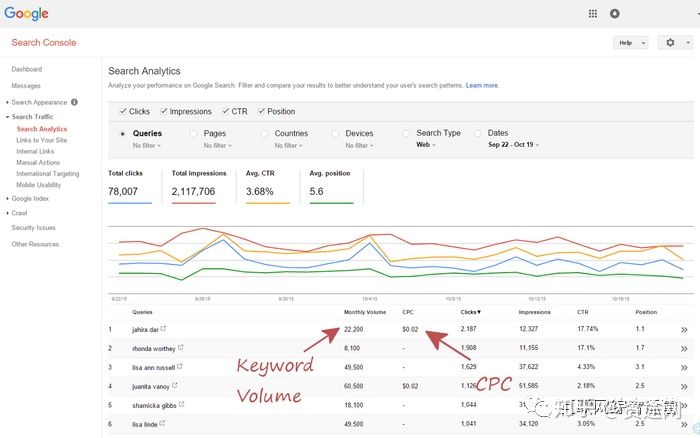Screen dimensions: 700x438
Task: Open Dashboard in the sidebar
Action: pyautogui.click(x=27, y=69)
